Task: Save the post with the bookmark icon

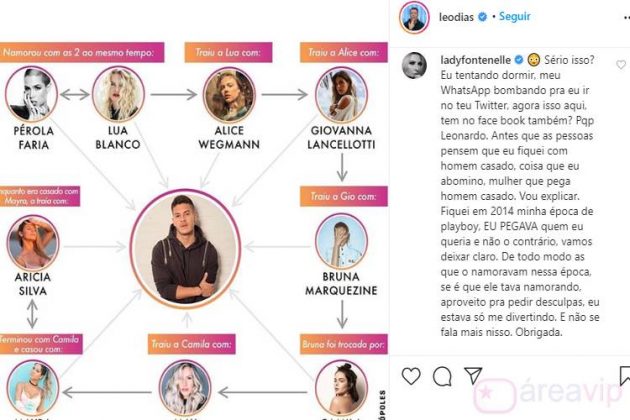Action: pos(625,376)
